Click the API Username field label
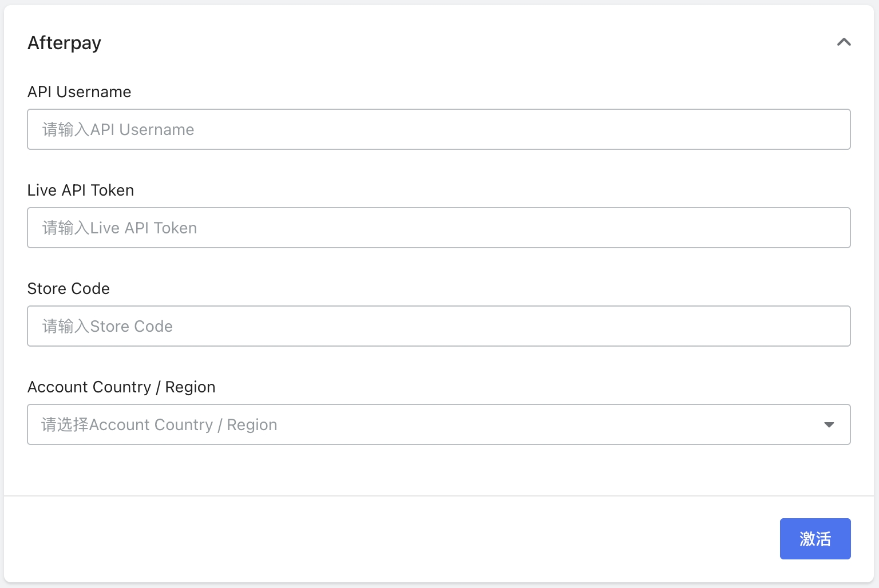This screenshot has width=879, height=588. coord(79,92)
